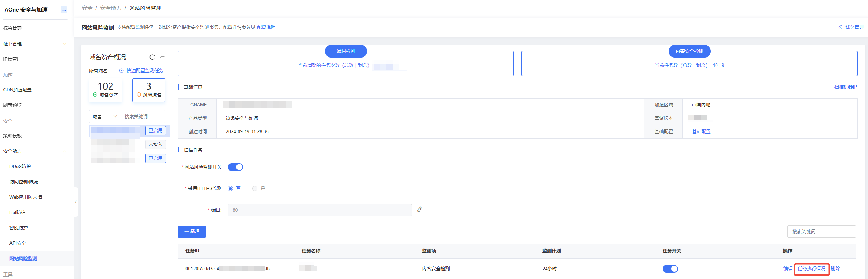Focus the task table 搜索关键词 field

click(822, 232)
